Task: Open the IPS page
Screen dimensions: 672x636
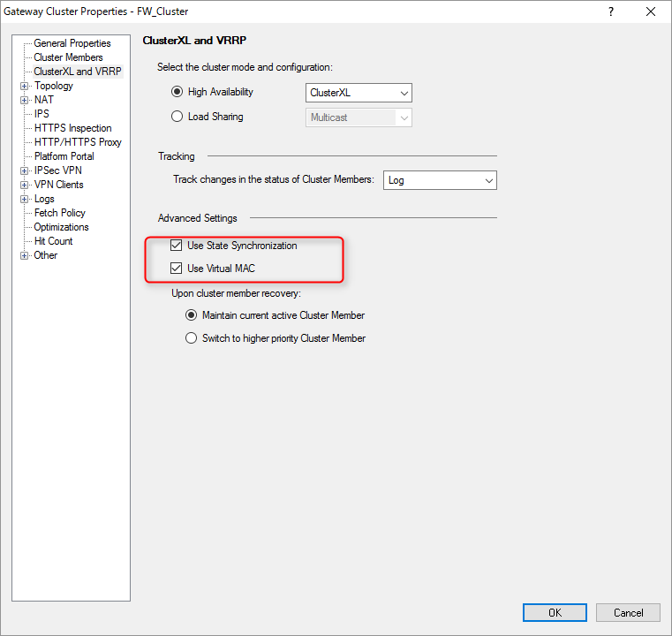Action: (42, 114)
